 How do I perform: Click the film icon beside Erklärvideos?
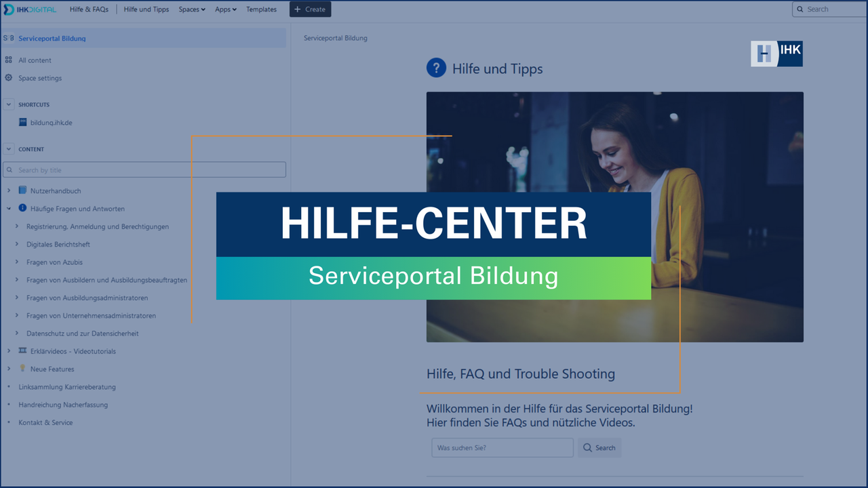click(x=23, y=351)
